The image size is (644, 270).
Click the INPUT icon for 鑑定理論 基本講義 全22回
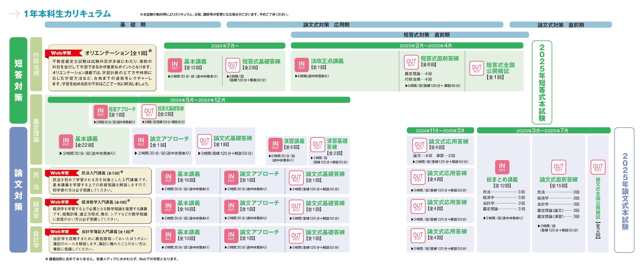click(66, 142)
